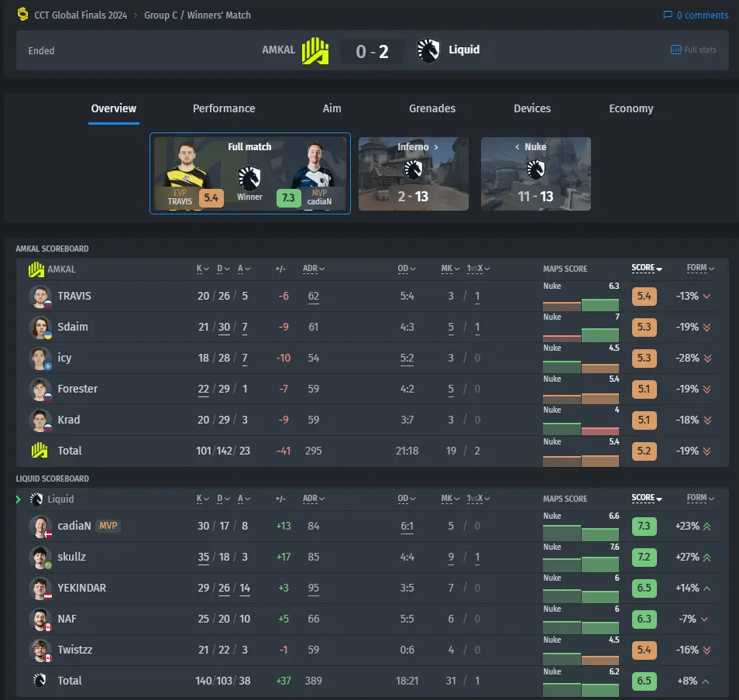Click the Liquid logo in Liquid scoreboard header
The image size is (739, 700).
click(36, 499)
